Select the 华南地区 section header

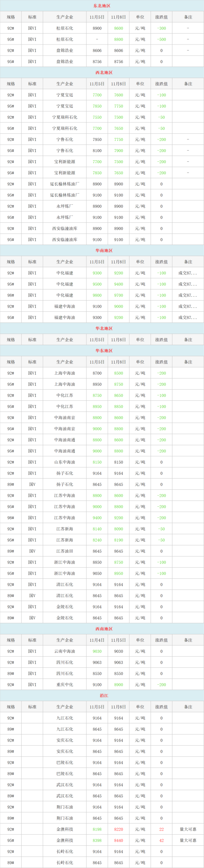[x=104, y=250]
